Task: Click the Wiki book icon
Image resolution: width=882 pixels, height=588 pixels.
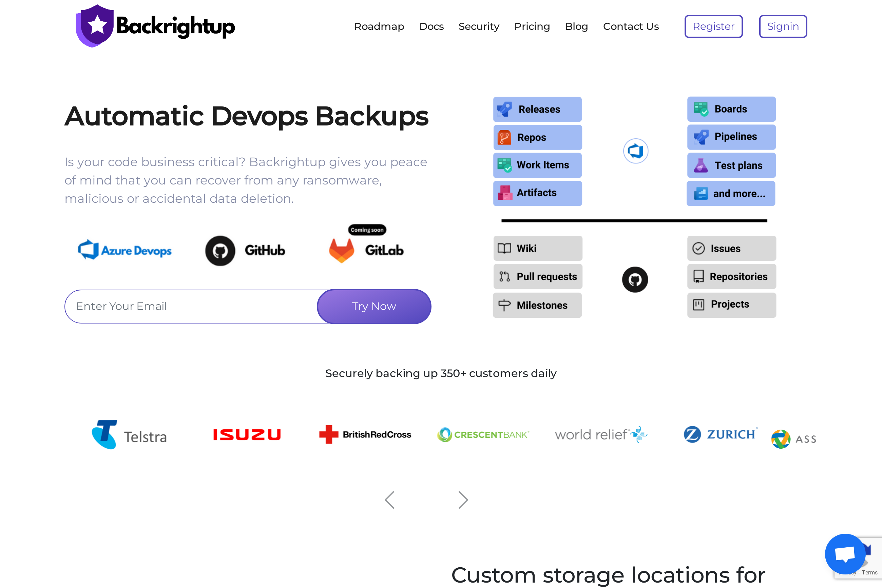Action: click(x=504, y=248)
